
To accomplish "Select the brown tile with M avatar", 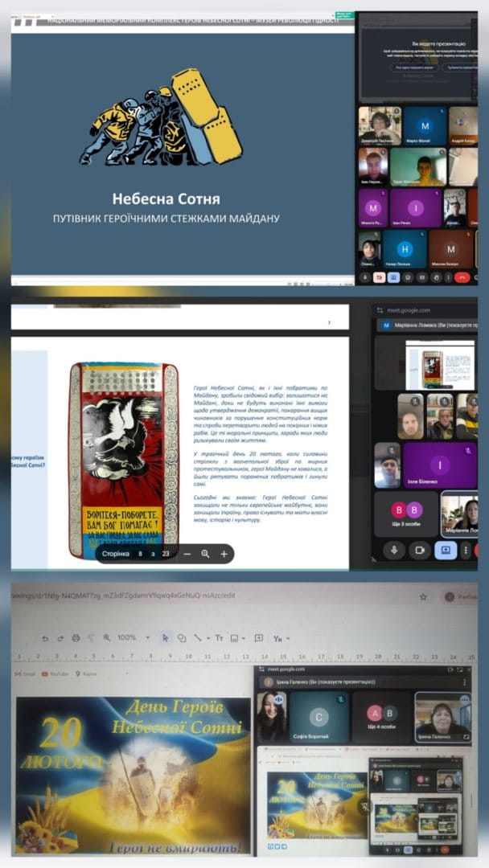I will coord(450,249).
